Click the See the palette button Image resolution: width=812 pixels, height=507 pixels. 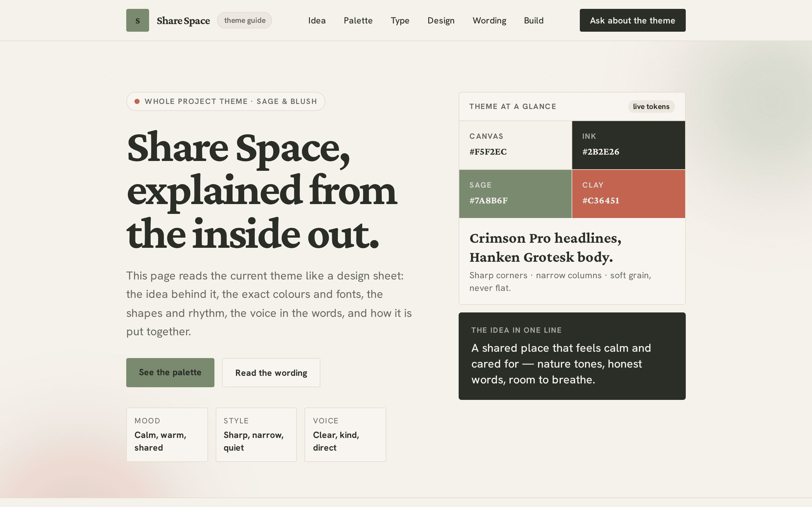pos(170,373)
